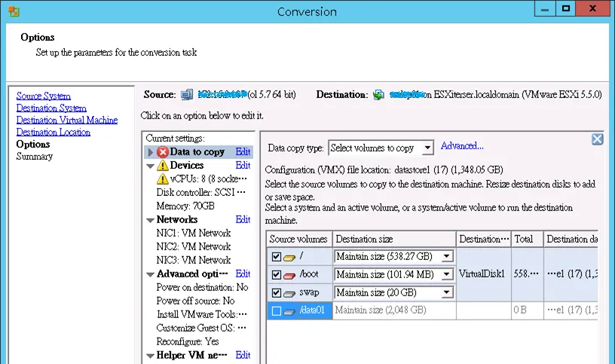
Task: Select Power on destination: No row
Action: coord(203,288)
